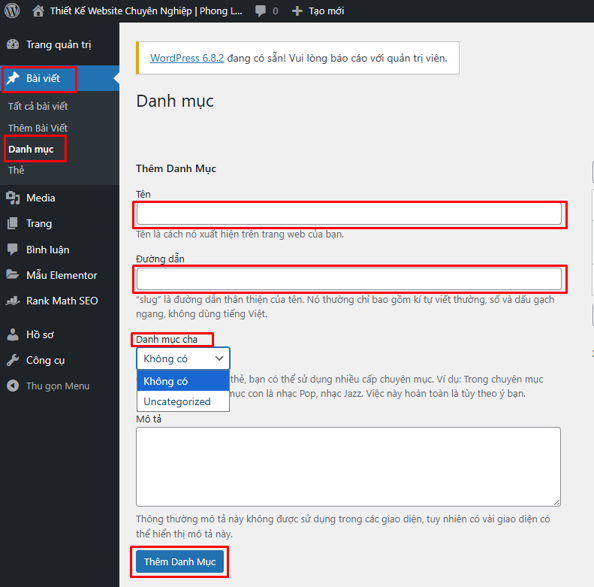Collapse sidebar via Thu gọn Menu
The height and width of the screenshot is (587, 594).
[58, 386]
